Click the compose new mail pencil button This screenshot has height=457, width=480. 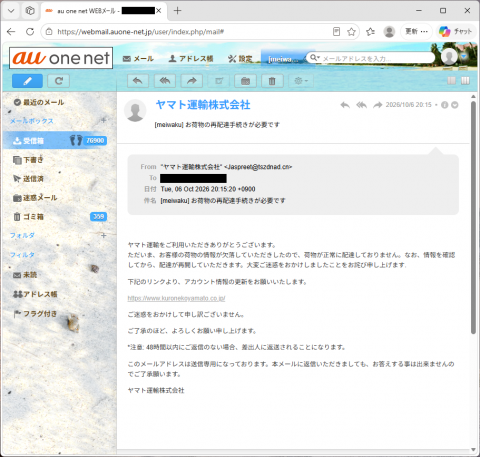27,81
